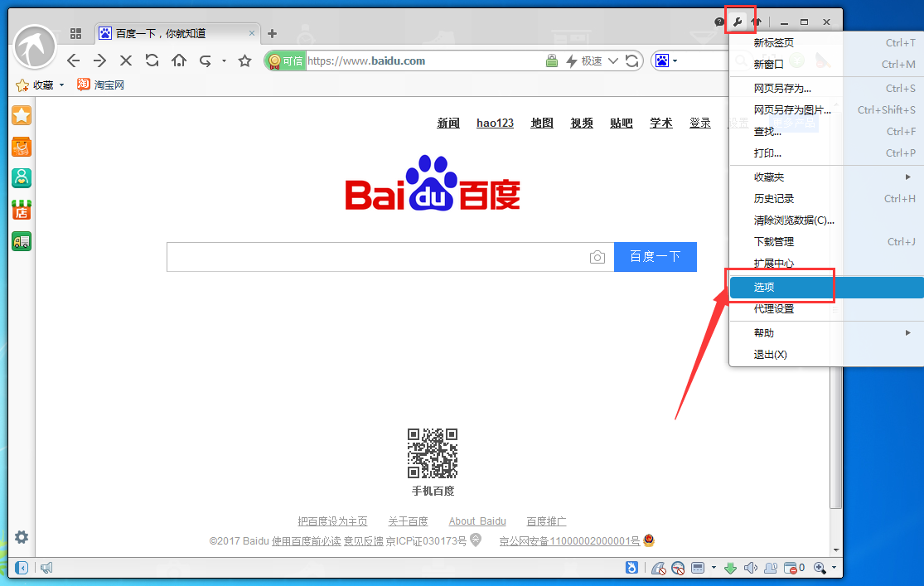Open the 收藏 dropdown arrow near the toolbar
The width and height of the screenshot is (924, 586).
coord(60,85)
